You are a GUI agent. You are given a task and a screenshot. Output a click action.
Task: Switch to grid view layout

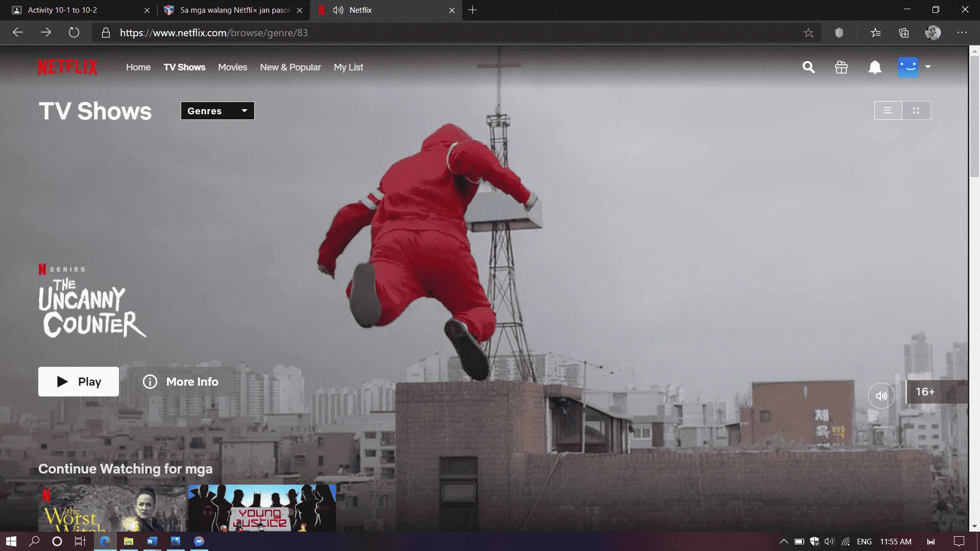point(916,110)
